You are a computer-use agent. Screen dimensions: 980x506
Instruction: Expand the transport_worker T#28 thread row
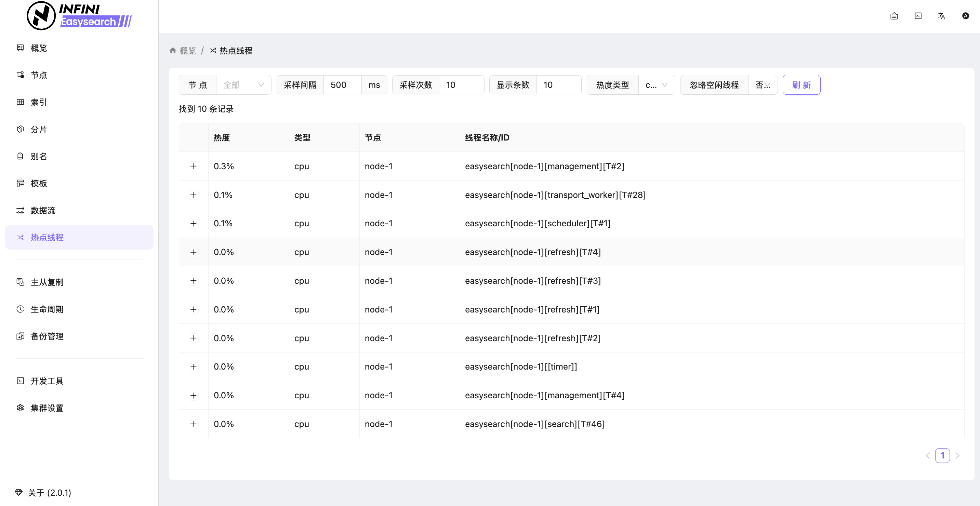pyautogui.click(x=193, y=195)
